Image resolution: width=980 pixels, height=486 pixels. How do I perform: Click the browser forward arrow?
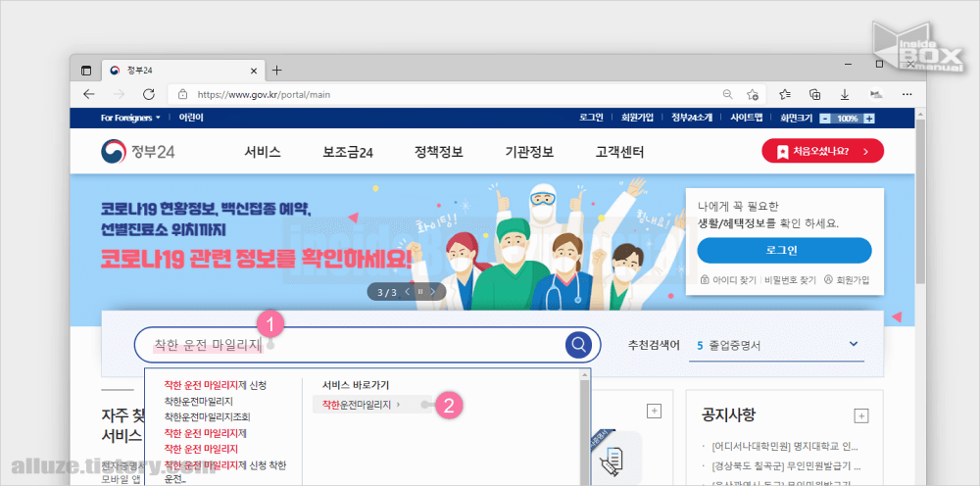119,94
